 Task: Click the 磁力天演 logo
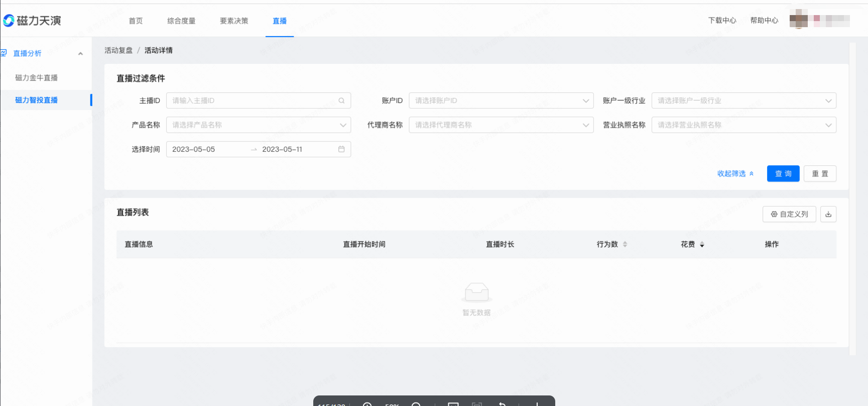(x=32, y=21)
